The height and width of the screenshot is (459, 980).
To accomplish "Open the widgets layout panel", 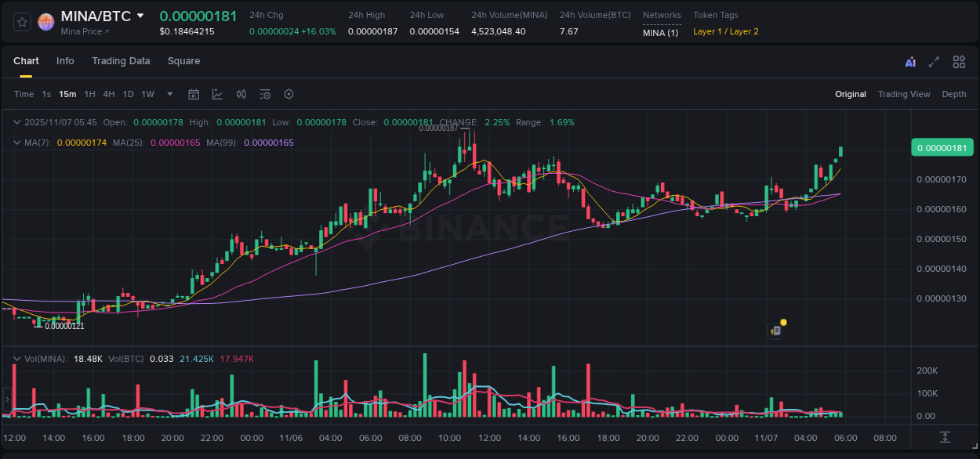I will pyautogui.click(x=959, y=61).
